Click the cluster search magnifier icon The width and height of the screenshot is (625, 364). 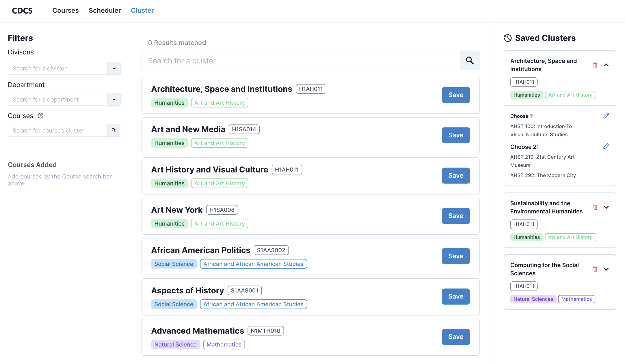(470, 61)
